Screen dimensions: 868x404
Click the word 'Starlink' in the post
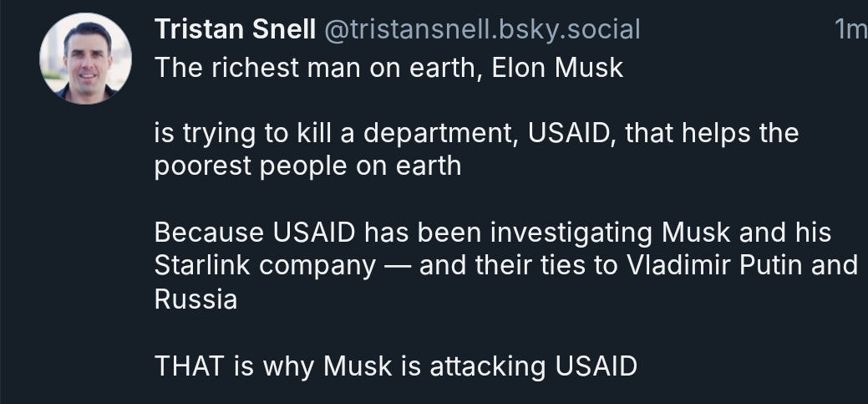(202, 265)
